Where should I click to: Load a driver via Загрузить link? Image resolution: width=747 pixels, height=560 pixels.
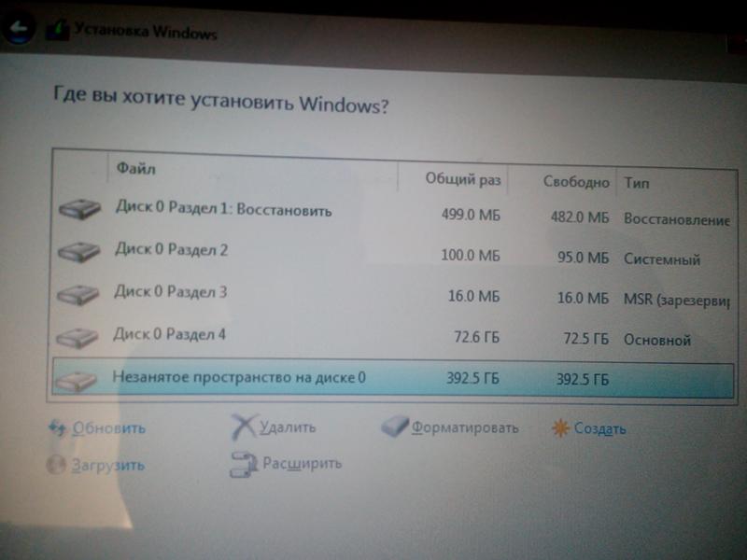pos(107,465)
